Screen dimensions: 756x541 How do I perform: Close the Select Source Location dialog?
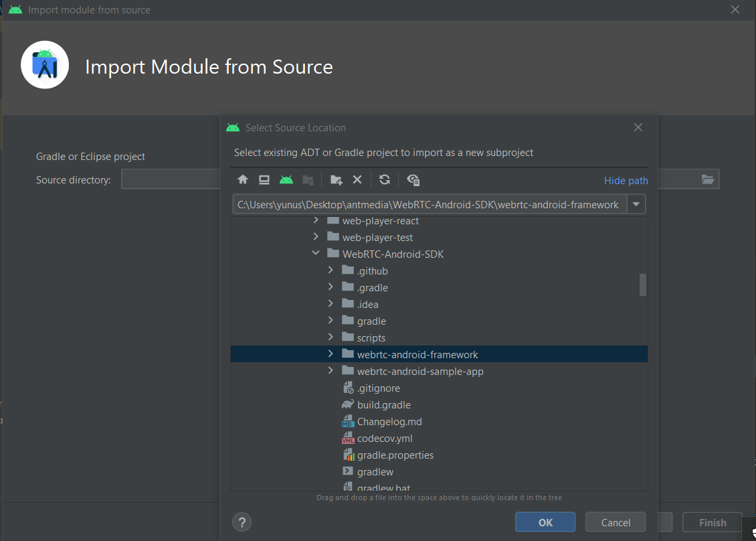click(x=638, y=127)
